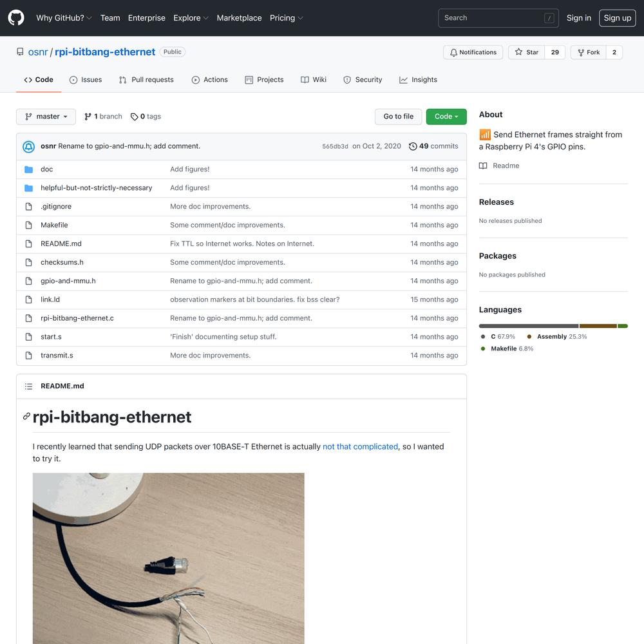
Task: Click the Makefile language bar segment
Action: pos(623,326)
